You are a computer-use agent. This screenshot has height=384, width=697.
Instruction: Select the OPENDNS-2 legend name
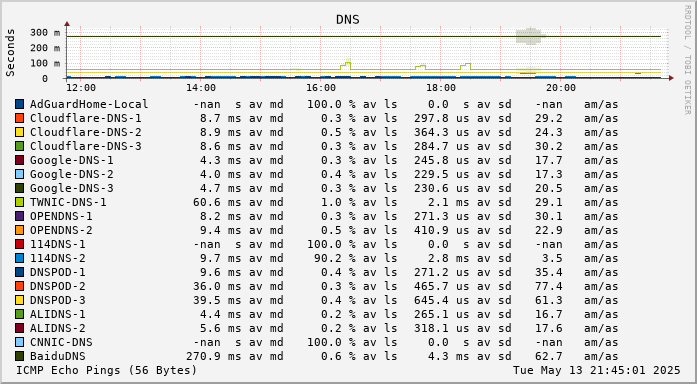(x=61, y=230)
